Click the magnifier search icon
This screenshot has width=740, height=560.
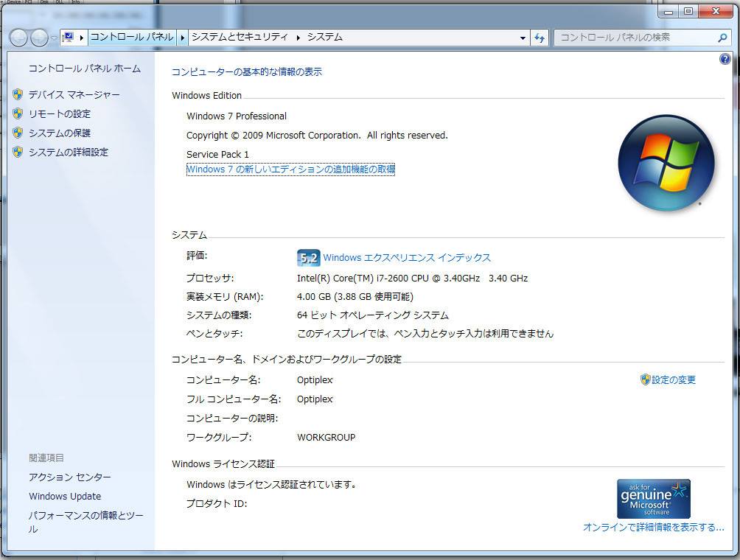(722, 38)
